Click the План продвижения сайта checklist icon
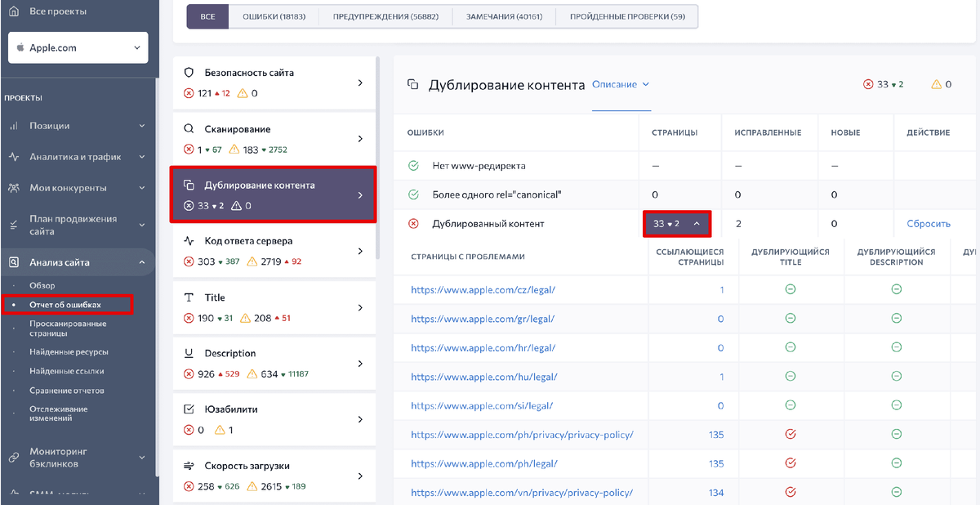 tap(14, 225)
